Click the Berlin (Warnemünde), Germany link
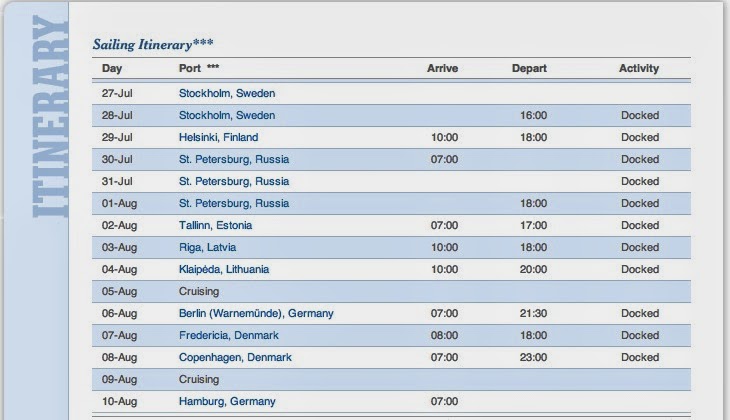The height and width of the screenshot is (420, 730). [x=256, y=313]
